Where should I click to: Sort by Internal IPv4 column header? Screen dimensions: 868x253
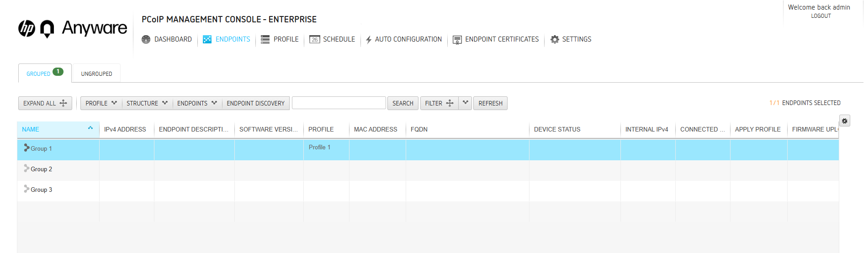(x=647, y=129)
